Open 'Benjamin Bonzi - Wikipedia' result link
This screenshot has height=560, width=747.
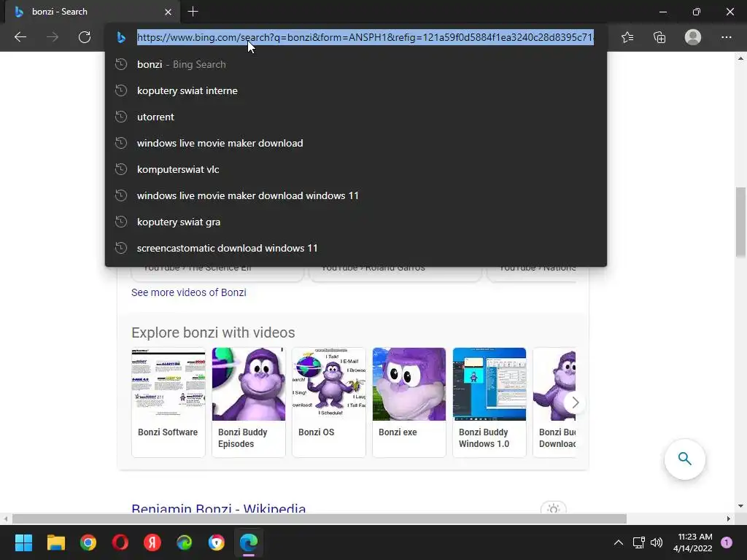click(219, 508)
